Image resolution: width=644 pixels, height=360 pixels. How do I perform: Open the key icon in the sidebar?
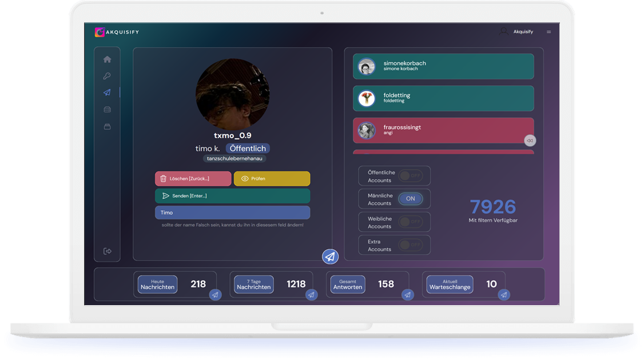[x=107, y=75]
